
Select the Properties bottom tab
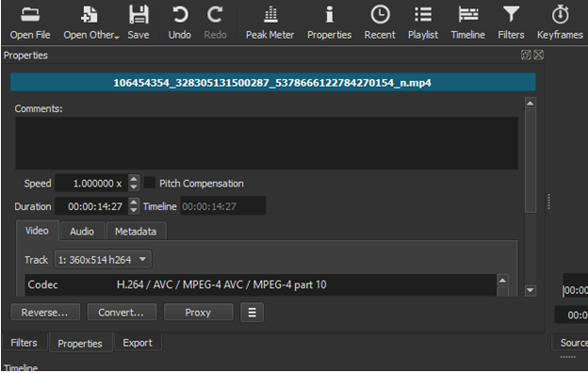(80, 344)
